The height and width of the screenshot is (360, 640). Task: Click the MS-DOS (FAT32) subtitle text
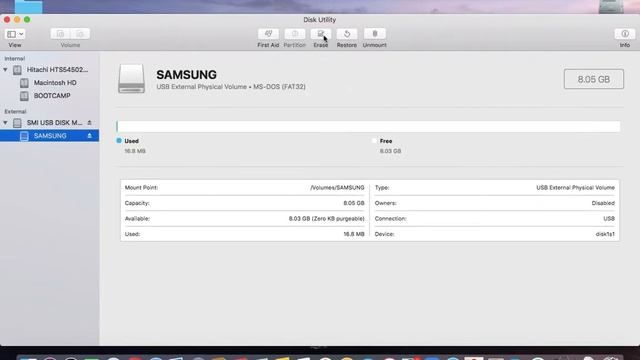click(279, 87)
